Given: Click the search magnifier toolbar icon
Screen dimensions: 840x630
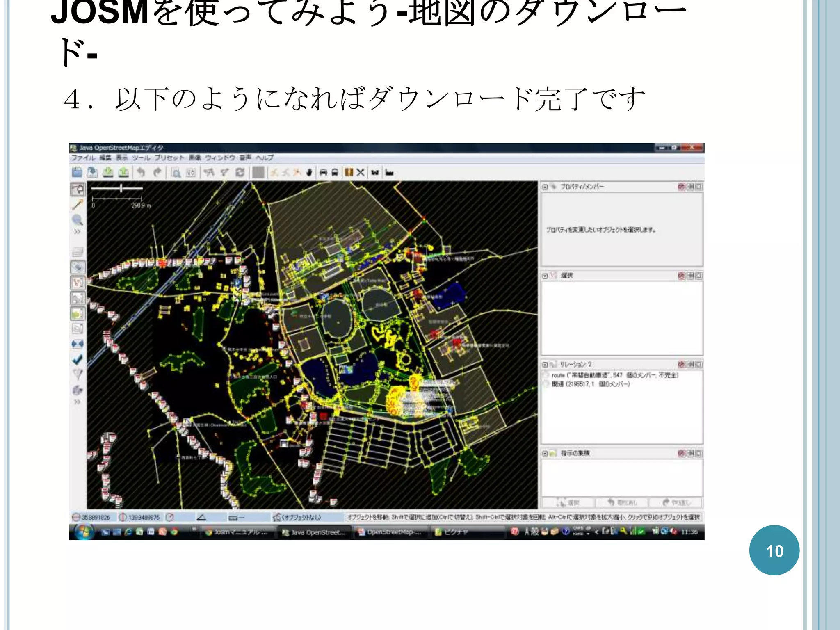Looking at the screenshot, I should coord(176,173).
